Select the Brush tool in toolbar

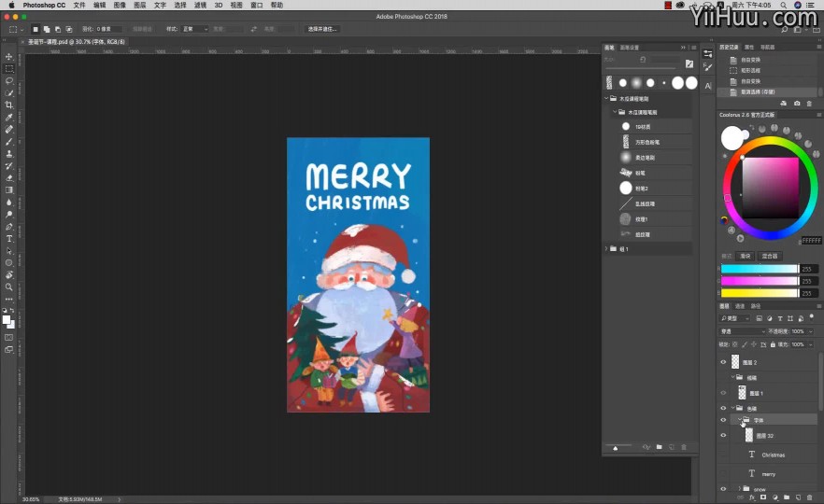pos(9,142)
